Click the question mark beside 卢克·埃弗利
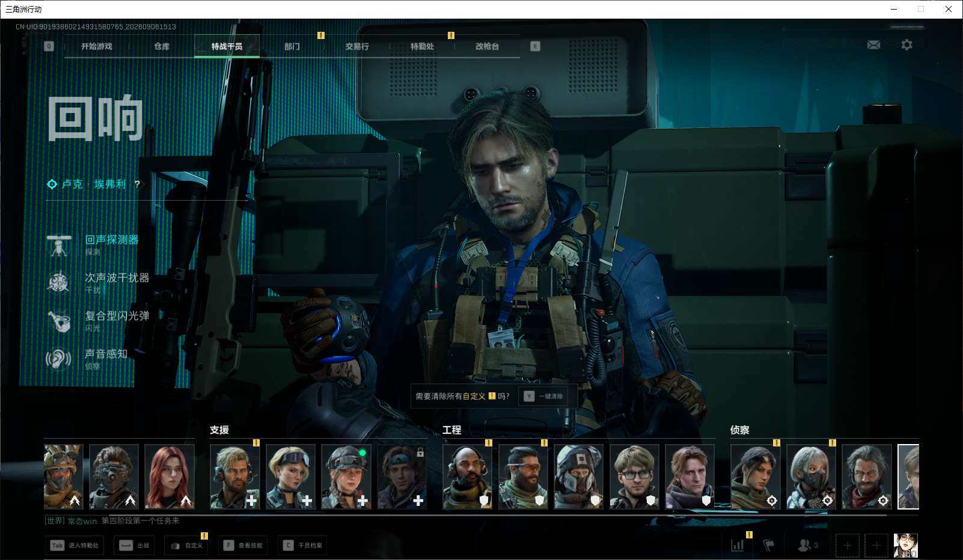The height and width of the screenshot is (560, 963). (x=137, y=184)
